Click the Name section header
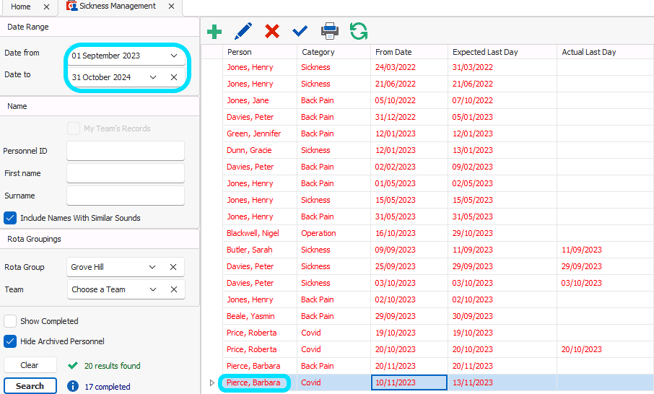This screenshot has width=654, height=394. tap(100, 106)
